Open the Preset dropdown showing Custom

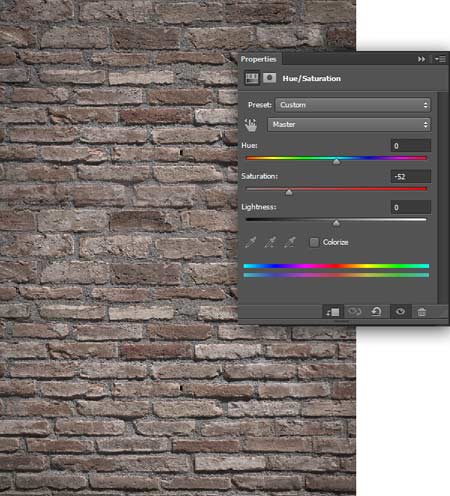coord(352,105)
